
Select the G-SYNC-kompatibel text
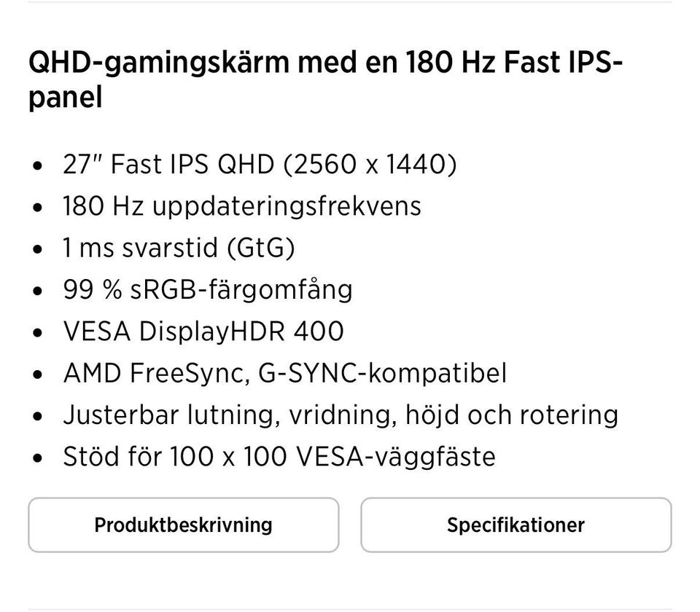pyautogui.click(x=382, y=374)
